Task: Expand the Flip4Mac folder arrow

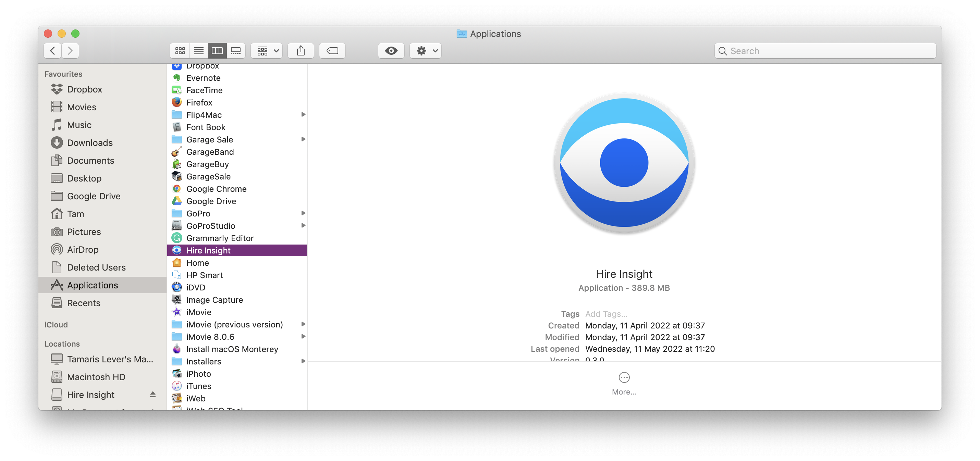Action: (303, 114)
